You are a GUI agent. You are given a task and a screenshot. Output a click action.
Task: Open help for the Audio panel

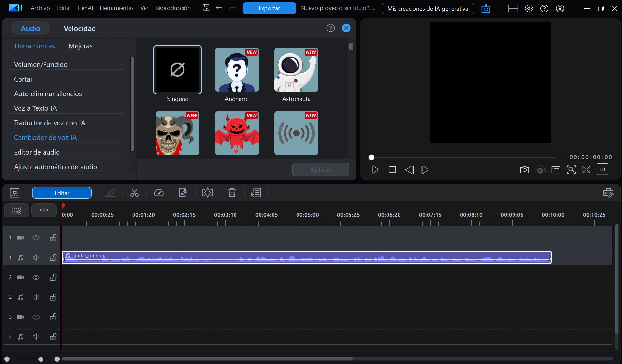pos(331,28)
